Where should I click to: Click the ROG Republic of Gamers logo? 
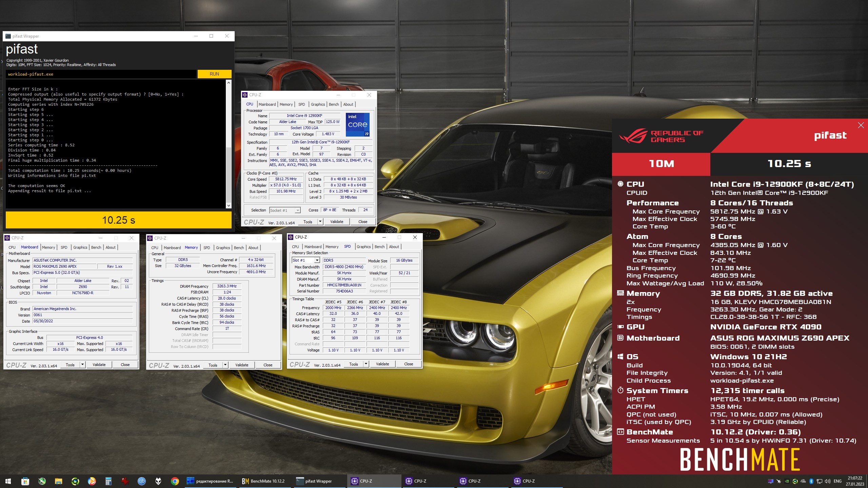tap(661, 136)
